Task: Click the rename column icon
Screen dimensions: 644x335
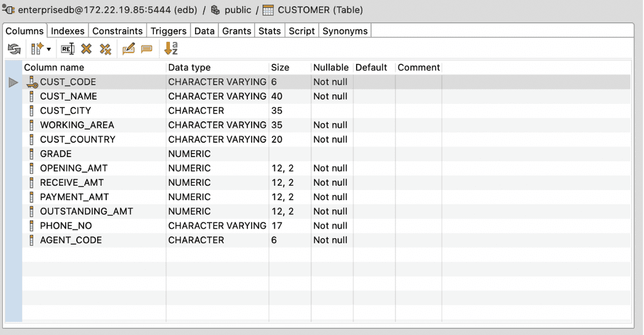Action: 67,49
